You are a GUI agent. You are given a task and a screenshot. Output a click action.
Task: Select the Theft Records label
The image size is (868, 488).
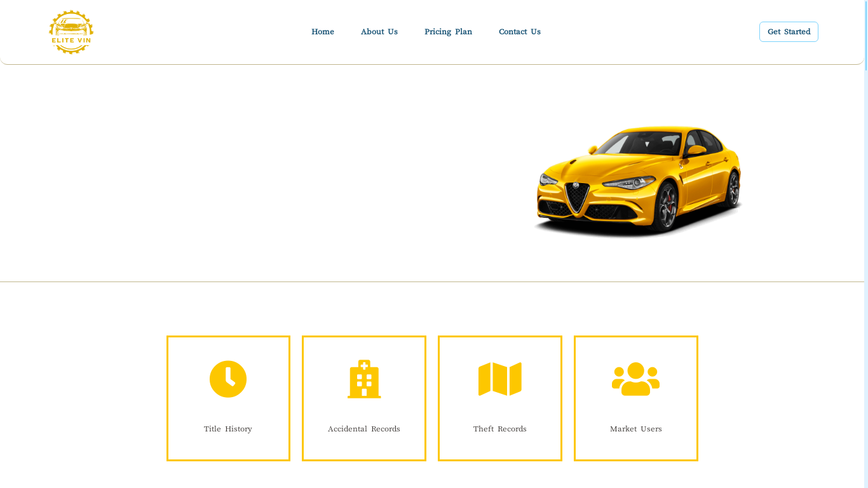point(500,429)
